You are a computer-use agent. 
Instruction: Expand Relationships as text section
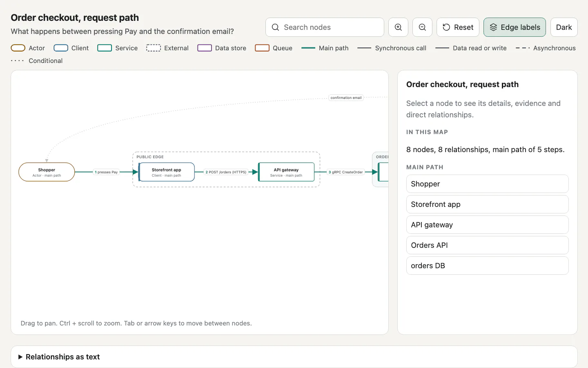[294, 357]
